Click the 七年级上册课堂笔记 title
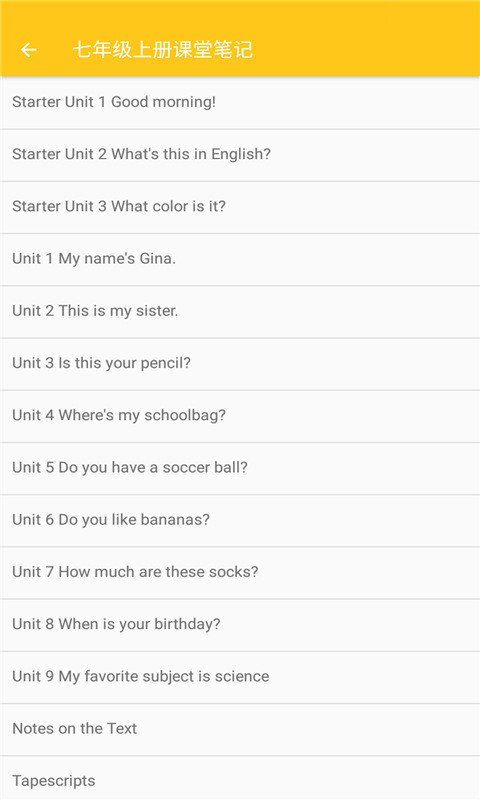The height and width of the screenshot is (800, 480). pos(163,49)
